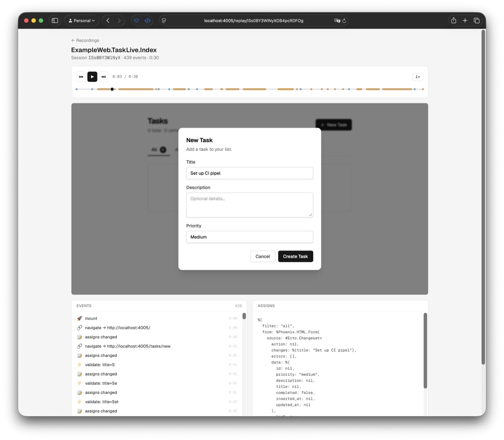504x440 pixels.
Task: Click the black playhead on timeline
Action: tap(112, 89)
